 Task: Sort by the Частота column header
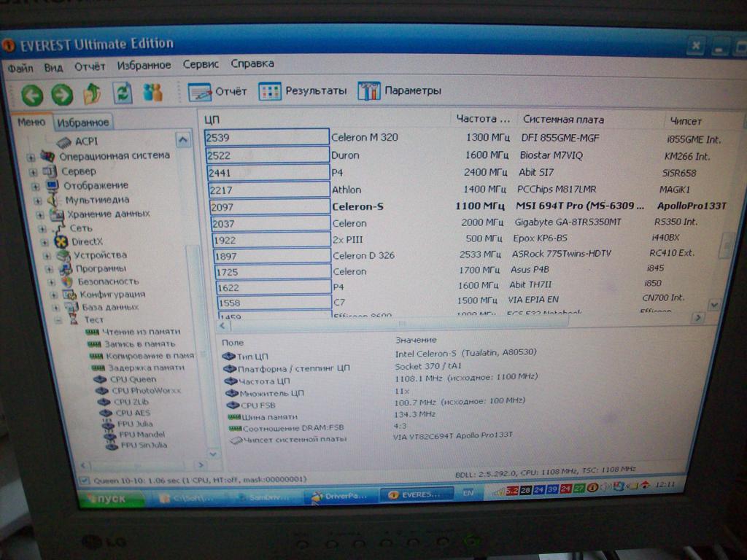484,119
